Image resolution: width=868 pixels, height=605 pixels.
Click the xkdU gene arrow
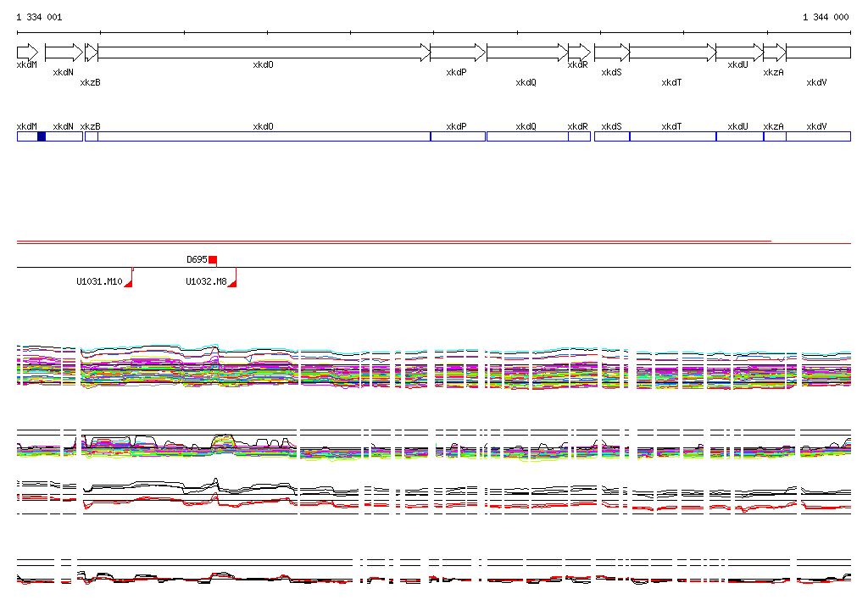click(740, 53)
